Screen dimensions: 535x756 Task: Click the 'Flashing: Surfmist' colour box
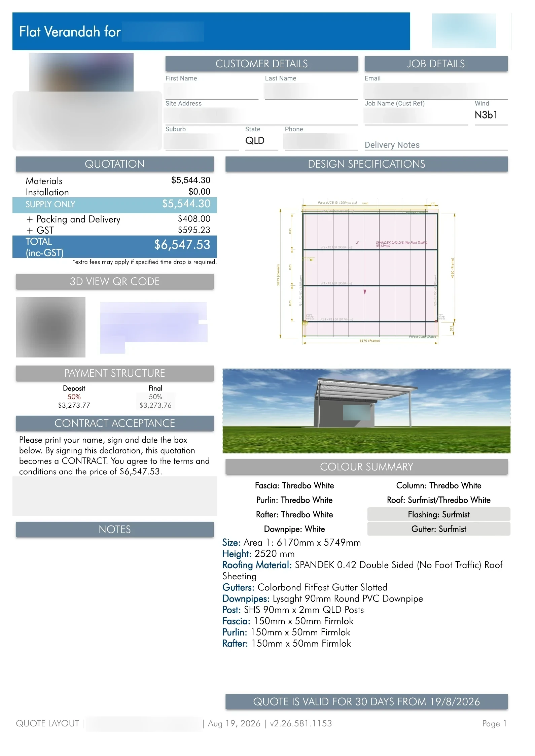click(x=439, y=514)
